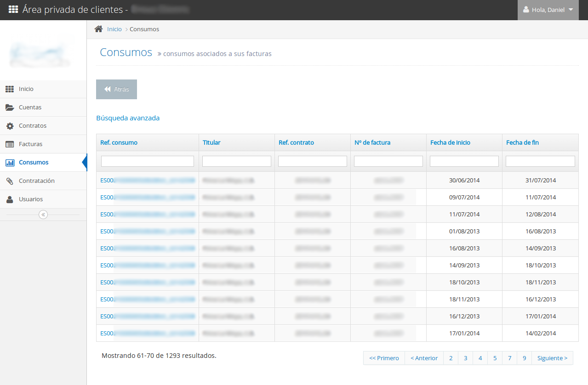Click the Contratos gear icon in sidebar
Viewport: 588px width, 385px height.
(x=10, y=126)
